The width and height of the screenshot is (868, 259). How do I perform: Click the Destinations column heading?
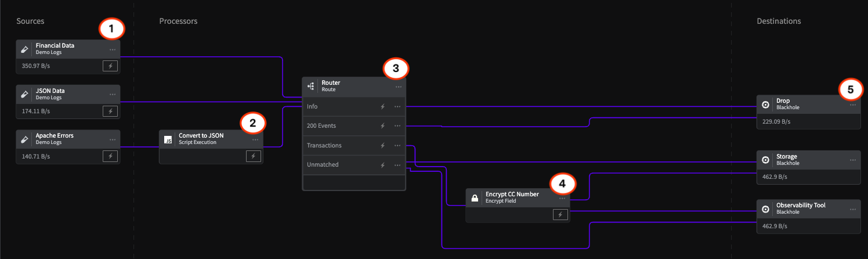click(779, 21)
